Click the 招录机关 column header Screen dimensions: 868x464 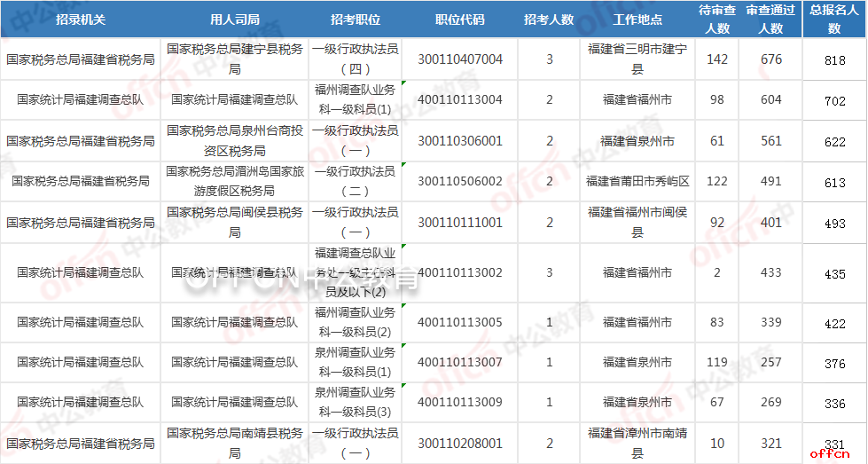[80, 20]
